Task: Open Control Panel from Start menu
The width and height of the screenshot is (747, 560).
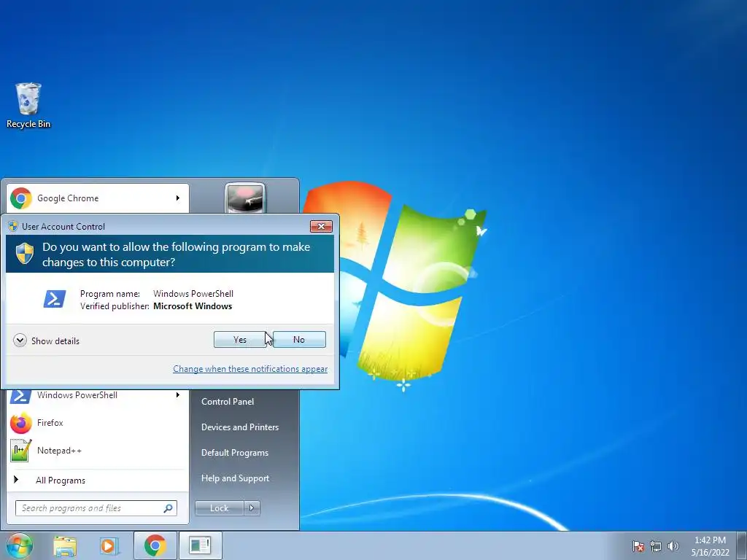Action: pos(228,402)
